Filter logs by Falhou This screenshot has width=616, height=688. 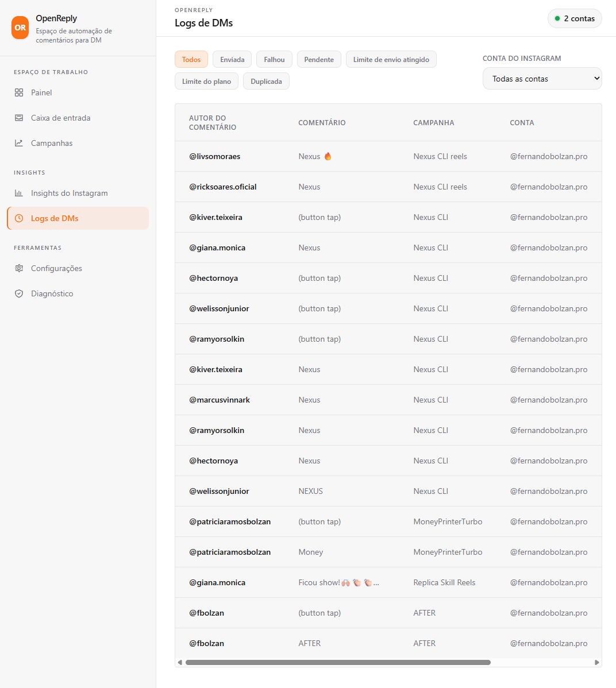click(x=275, y=59)
